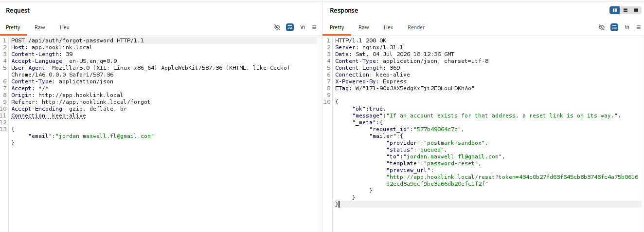Viewport: 644px width, 232px height.
Task: Click the email value in request body
Action: [x=105, y=136]
